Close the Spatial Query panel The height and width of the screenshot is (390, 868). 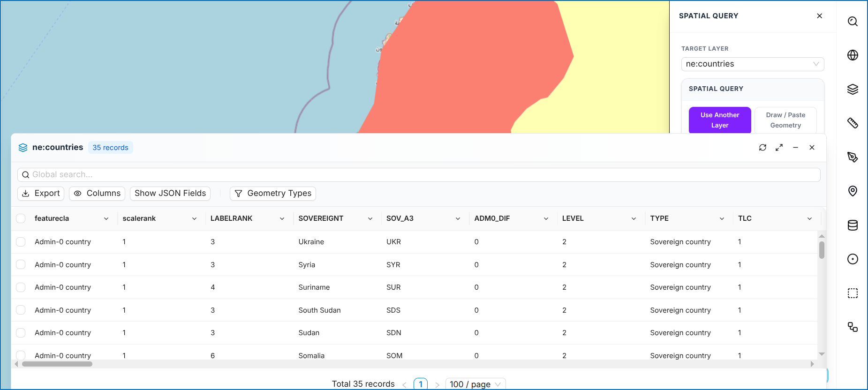click(820, 16)
